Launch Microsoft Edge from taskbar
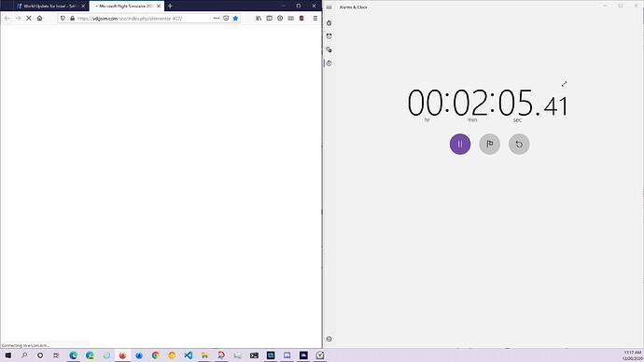This screenshot has height=362, width=644. [73, 355]
